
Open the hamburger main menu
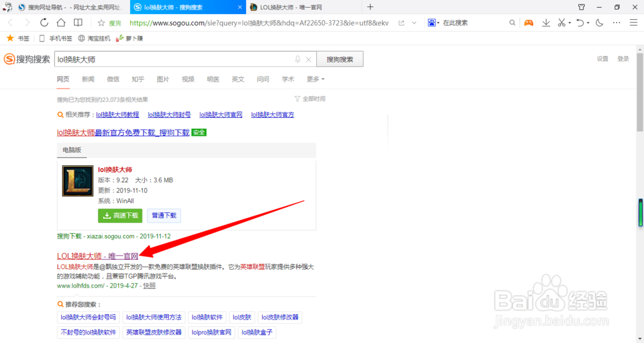click(633, 23)
